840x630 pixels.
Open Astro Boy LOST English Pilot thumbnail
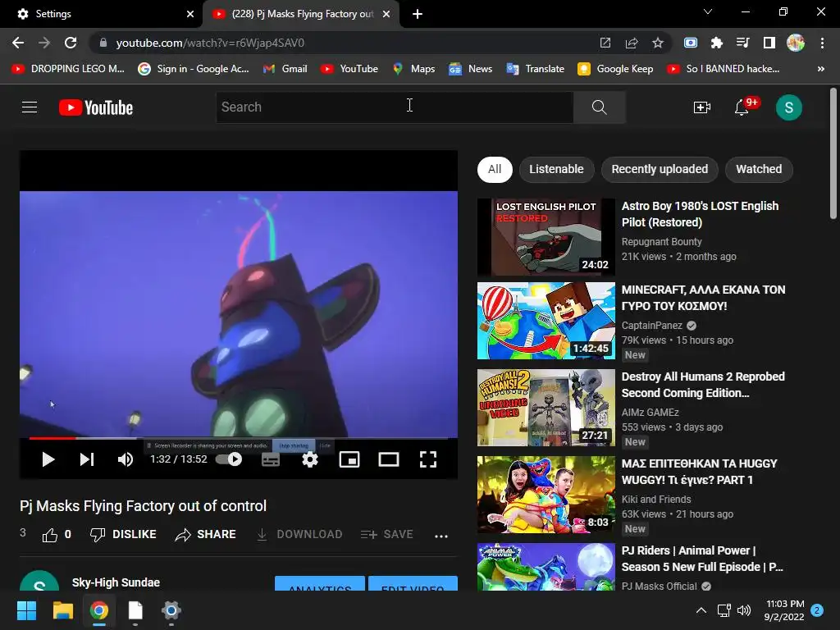(x=546, y=237)
